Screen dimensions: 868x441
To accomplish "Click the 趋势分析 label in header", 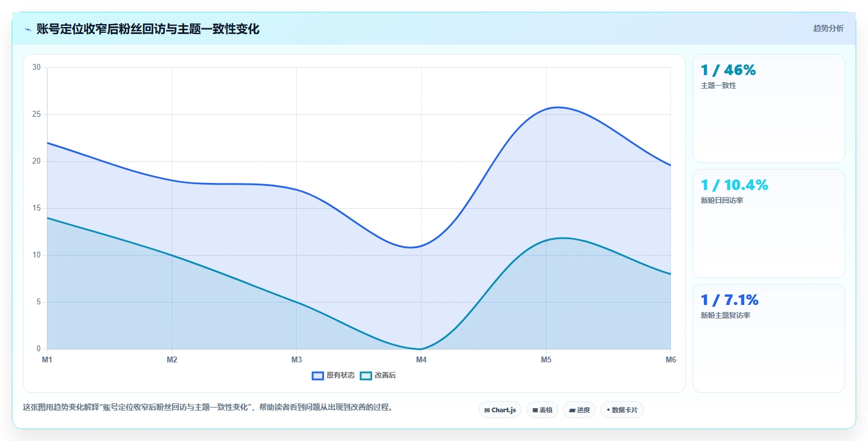I will 828,28.
